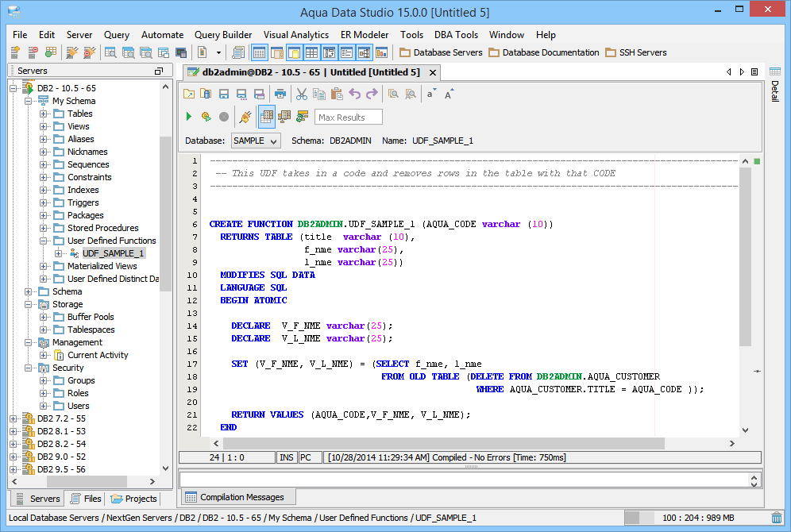
Task: Toggle the Detail side panel
Action: point(775,91)
